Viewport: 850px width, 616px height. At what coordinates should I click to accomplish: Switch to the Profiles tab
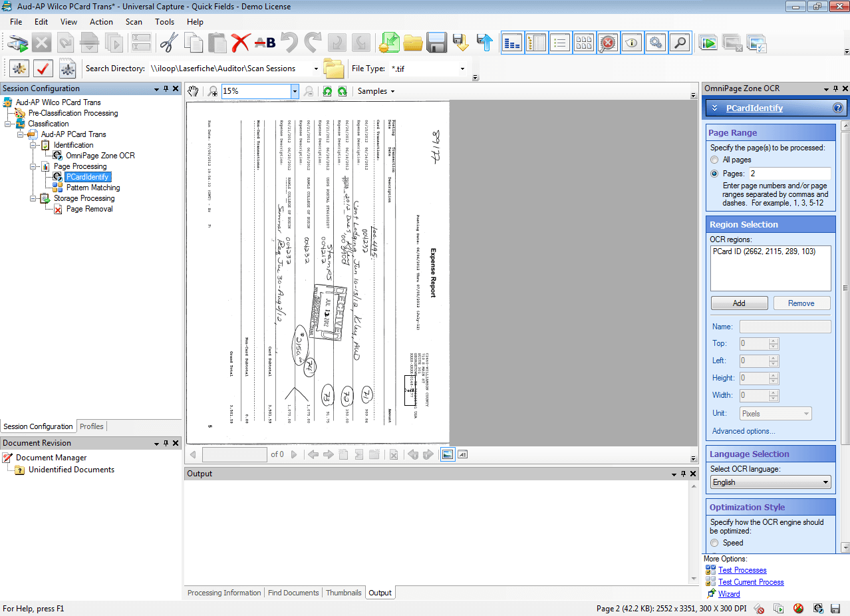click(x=92, y=426)
